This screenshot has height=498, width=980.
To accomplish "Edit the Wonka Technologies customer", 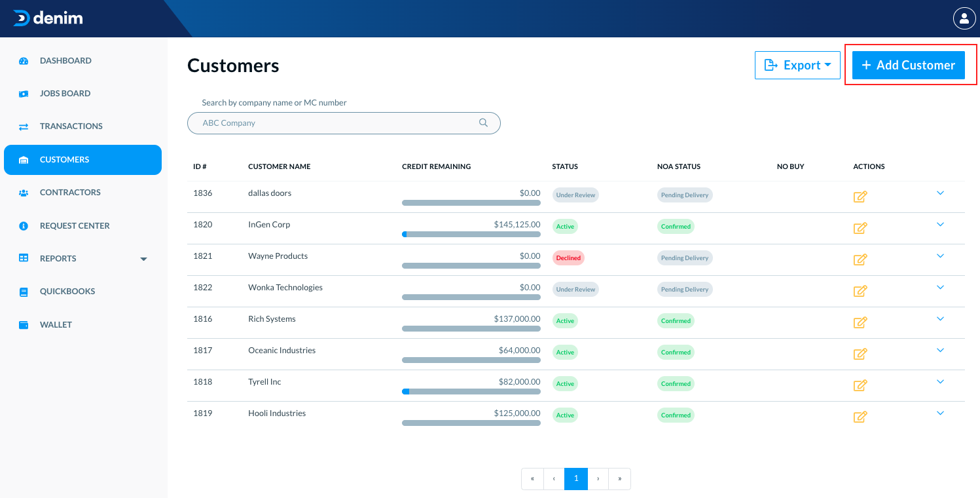I will click(x=860, y=291).
